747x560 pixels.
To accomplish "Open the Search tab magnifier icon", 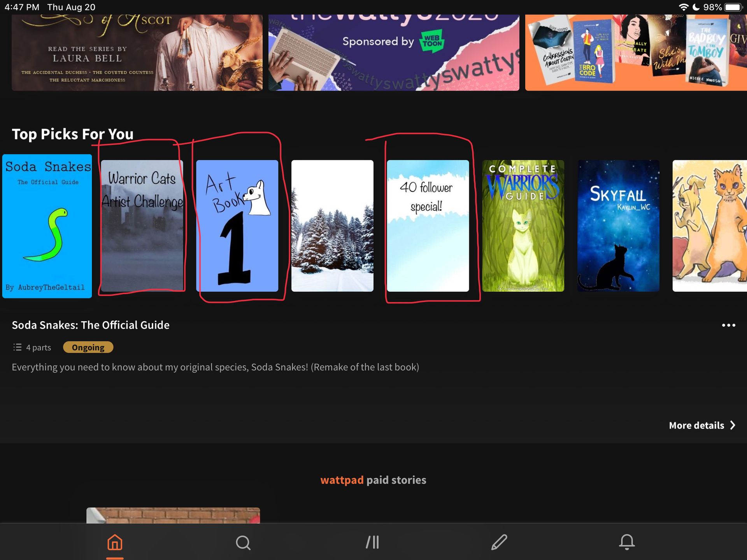I will (x=243, y=542).
